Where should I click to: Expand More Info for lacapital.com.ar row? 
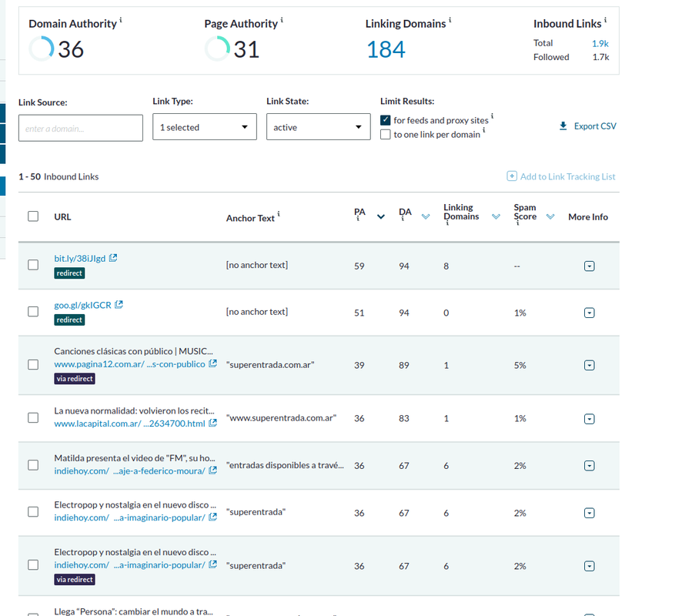click(590, 419)
